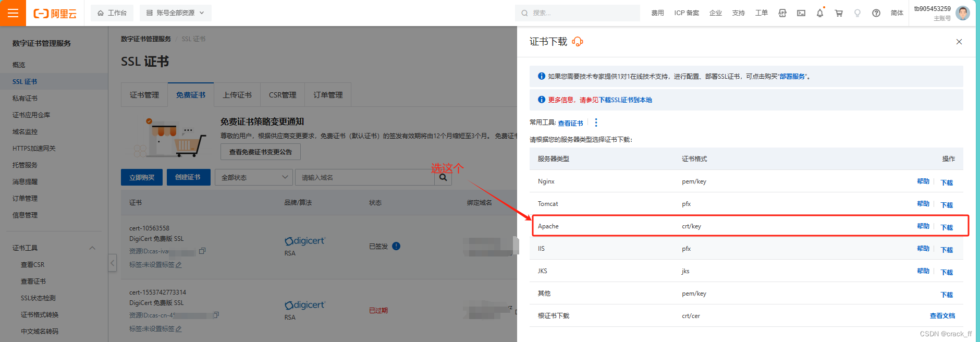Open 帮助 for the Apache row

coord(923,226)
